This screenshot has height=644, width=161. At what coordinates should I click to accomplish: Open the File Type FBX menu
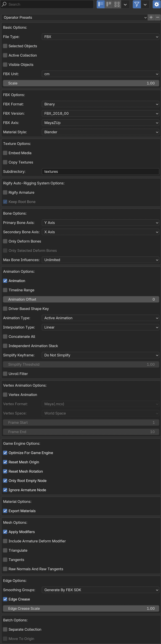click(100, 37)
